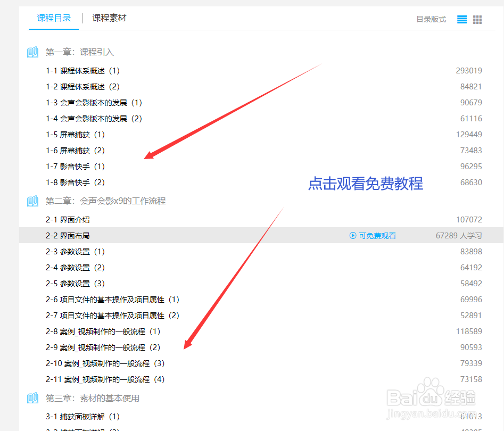The height and width of the screenshot is (431, 504).
Task: Click the 可免费观看 link
Action: 377,236
